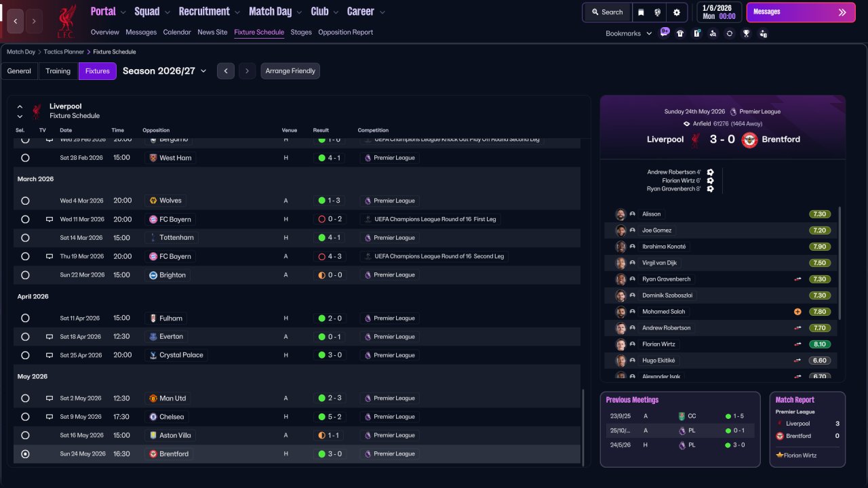
Task: Click the Arrange Friendly button
Action: pyautogui.click(x=290, y=71)
